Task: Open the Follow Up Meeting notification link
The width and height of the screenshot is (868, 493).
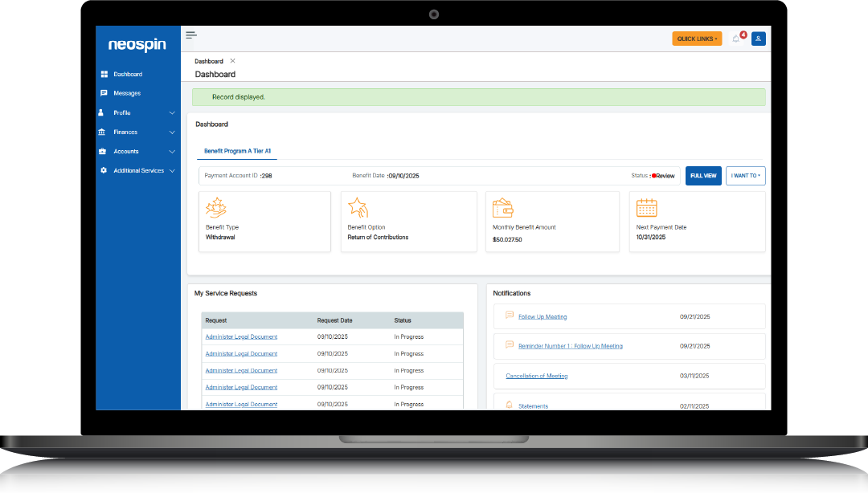Action: [542, 316]
